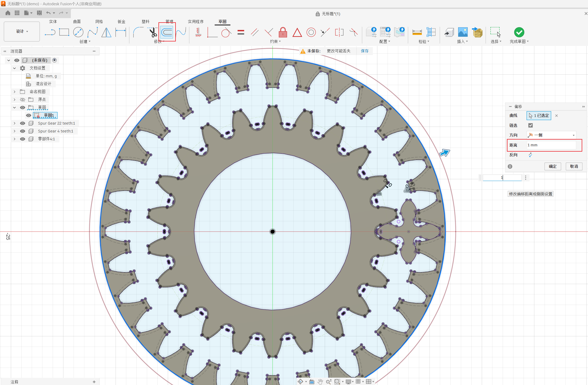
Task: Select the Mirror tool
Action: [x=106, y=33]
